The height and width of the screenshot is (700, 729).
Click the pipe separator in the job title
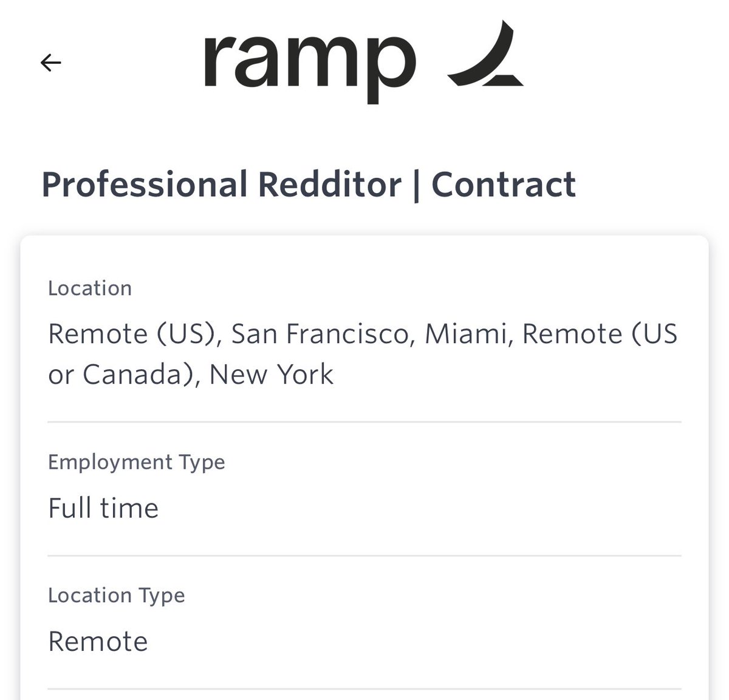pos(416,186)
